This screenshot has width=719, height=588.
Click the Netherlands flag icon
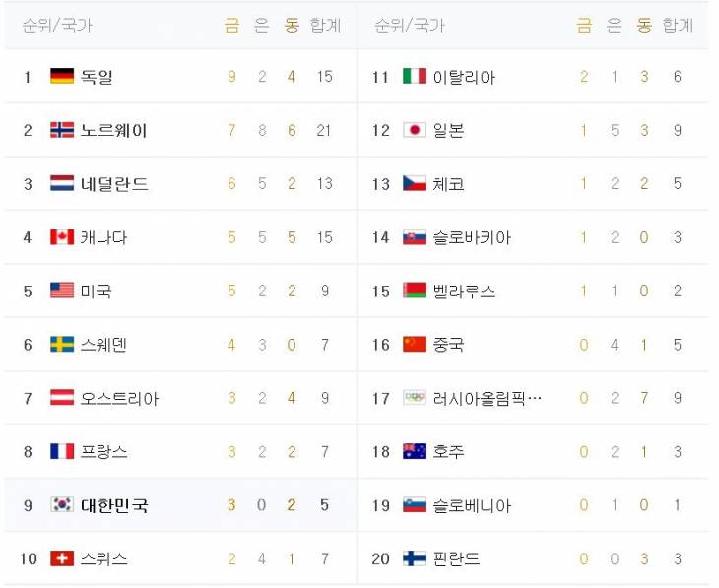point(62,183)
